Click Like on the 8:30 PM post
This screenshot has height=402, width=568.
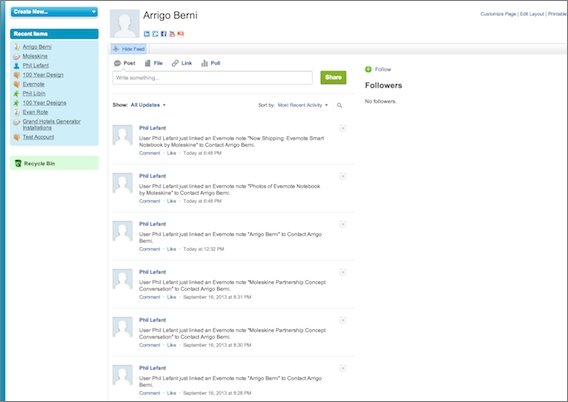pyautogui.click(x=171, y=345)
